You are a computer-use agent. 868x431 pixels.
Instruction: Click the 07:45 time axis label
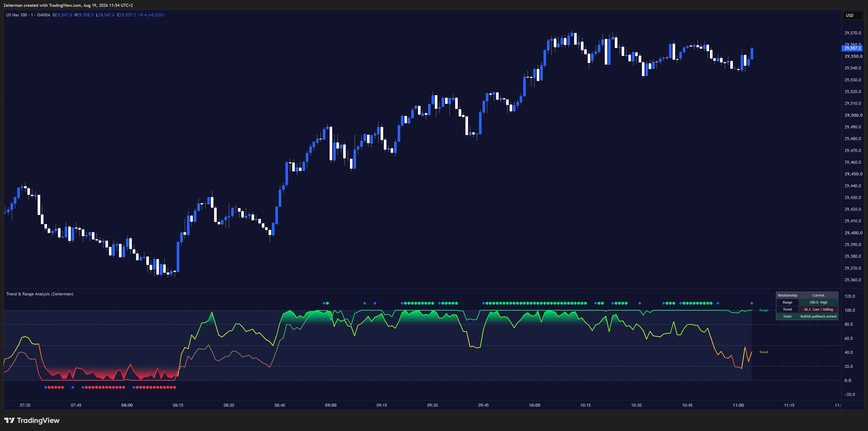(x=76, y=405)
